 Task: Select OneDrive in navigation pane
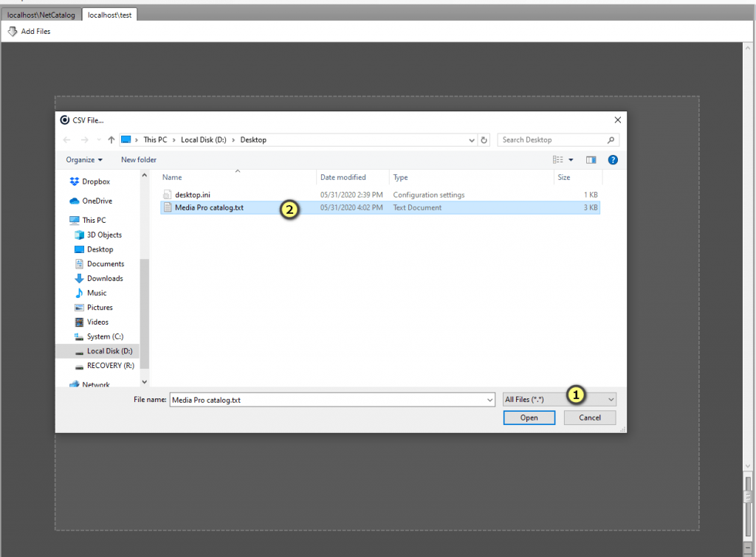(x=97, y=201)
